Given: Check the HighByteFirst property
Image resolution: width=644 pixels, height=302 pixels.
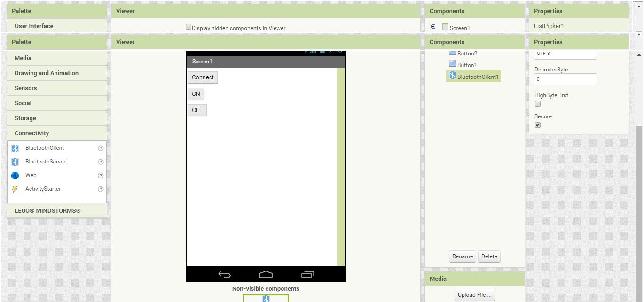Looking at the screenshot, I should [537, 103].
